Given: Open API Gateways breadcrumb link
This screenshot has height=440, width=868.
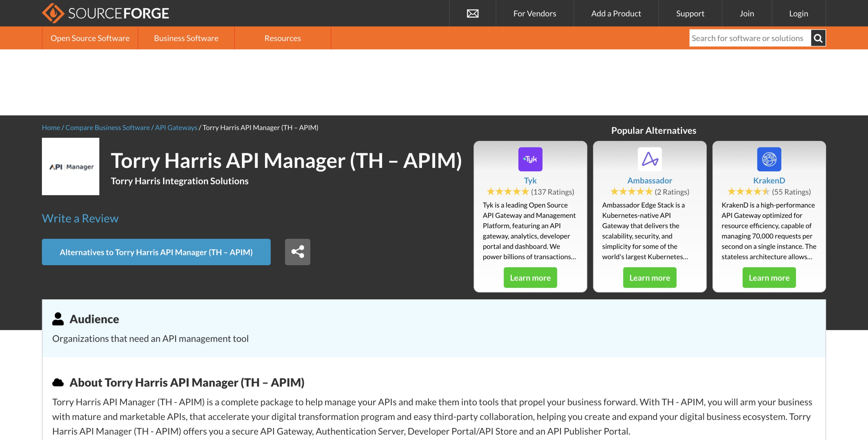Looking at the screenshot, I should point(176,127).
